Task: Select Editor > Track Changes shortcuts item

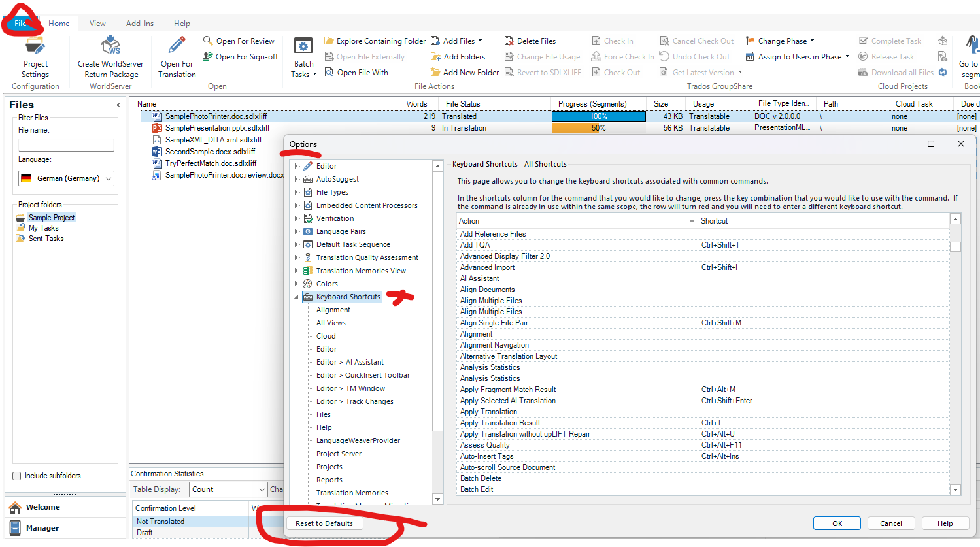Action: pos(355,401)
